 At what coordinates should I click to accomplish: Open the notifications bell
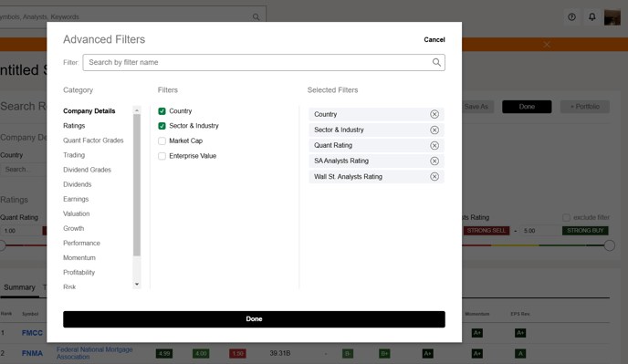592,16
